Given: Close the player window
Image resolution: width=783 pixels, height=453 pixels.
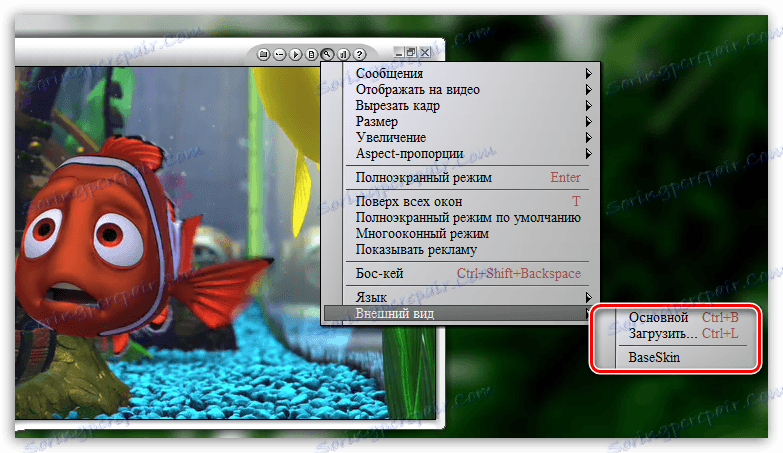Looking at the screenshot, I should (x=425, y=52).
